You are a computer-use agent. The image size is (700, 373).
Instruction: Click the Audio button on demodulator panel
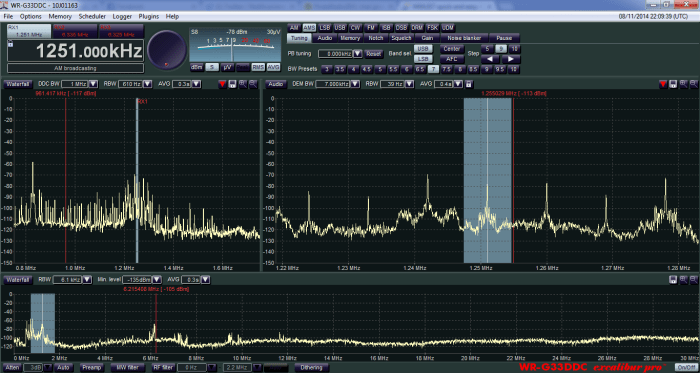pyautogui.click(x=277, y=84)
